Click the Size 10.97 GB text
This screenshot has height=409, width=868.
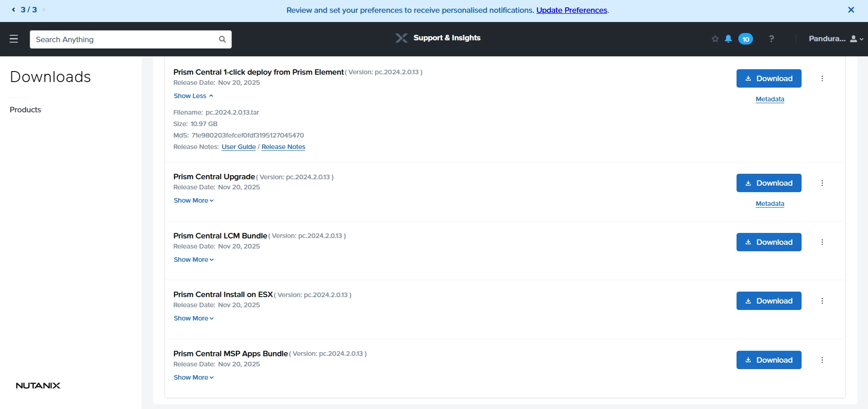pyautogui.click(x=195, y=124)
